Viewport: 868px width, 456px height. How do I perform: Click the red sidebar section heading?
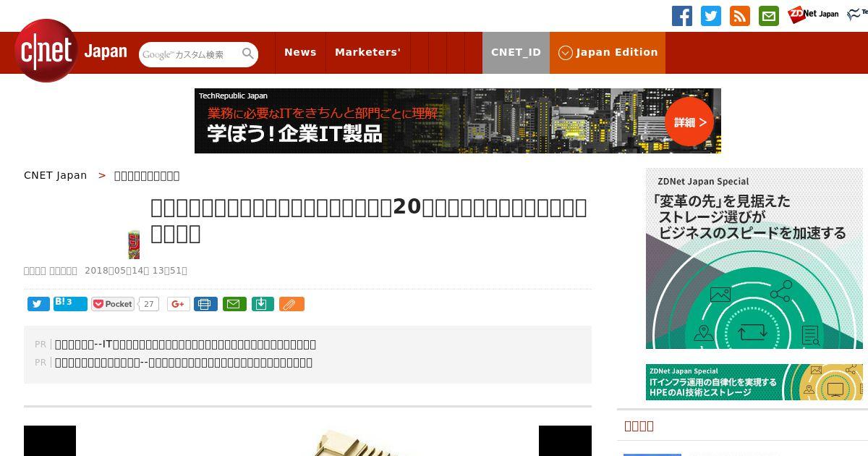[x=639, y=426]
